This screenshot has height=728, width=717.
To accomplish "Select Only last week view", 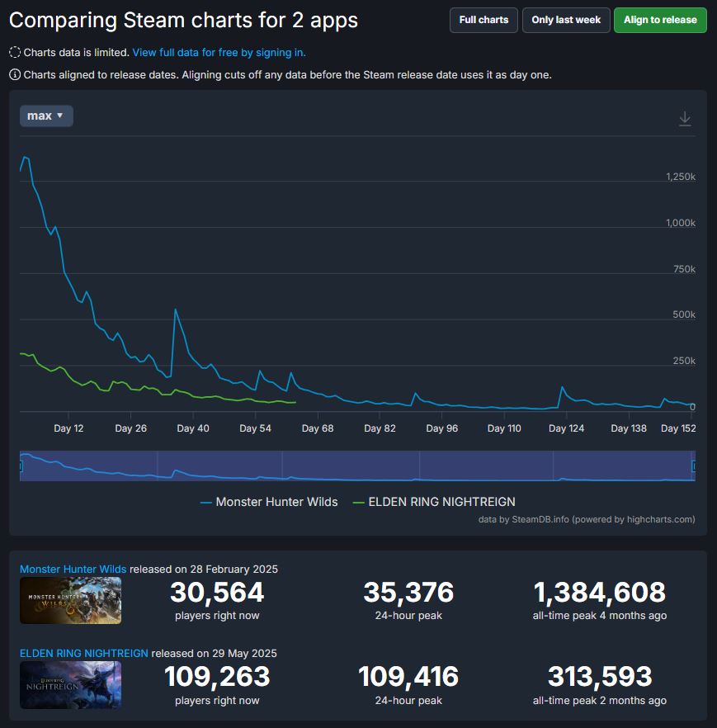I will (566, 20).
